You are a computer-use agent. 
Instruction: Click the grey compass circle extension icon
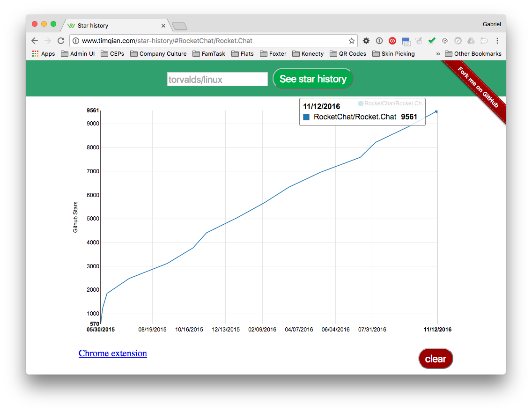pos(458,41)
